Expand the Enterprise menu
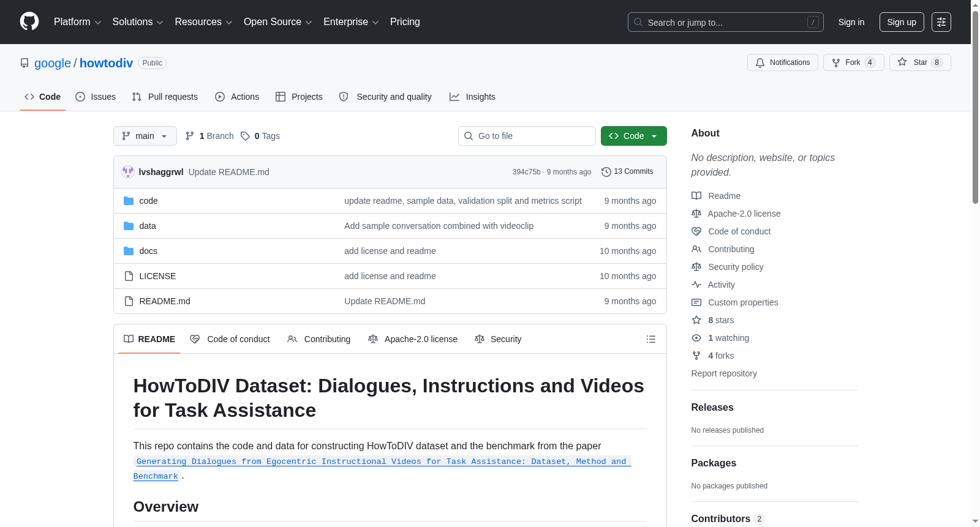The image size is (980, 527). pyautogui.click(x=351, y=22)
